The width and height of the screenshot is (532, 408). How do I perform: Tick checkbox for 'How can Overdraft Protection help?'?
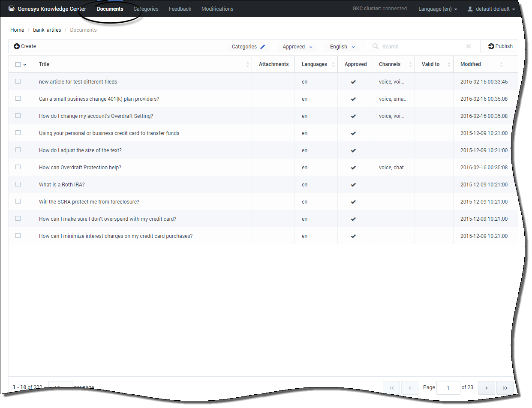[18, 167]
